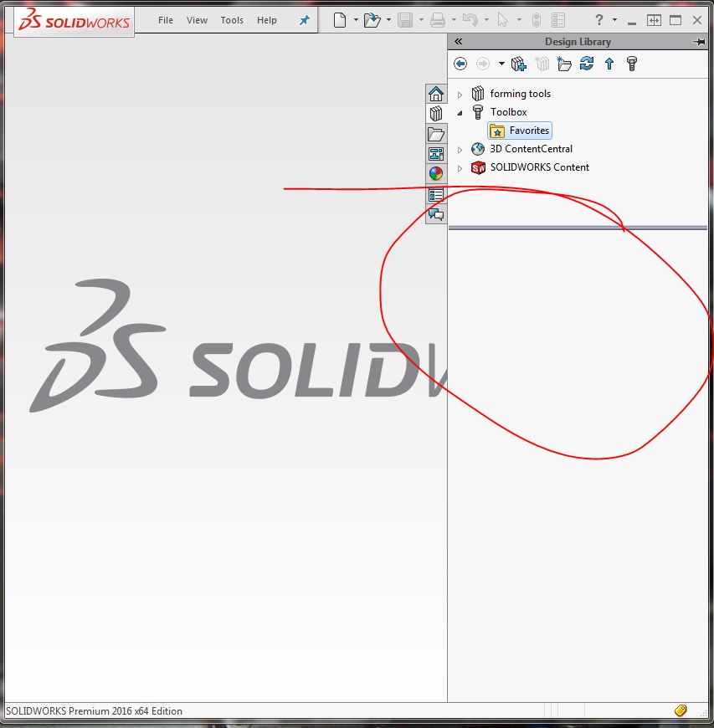The image size is (714, 728).
Task: Open the SOLIDWORKS Forum speech-bubble tab
Action: pyautogui.click(x=436, y=214)
